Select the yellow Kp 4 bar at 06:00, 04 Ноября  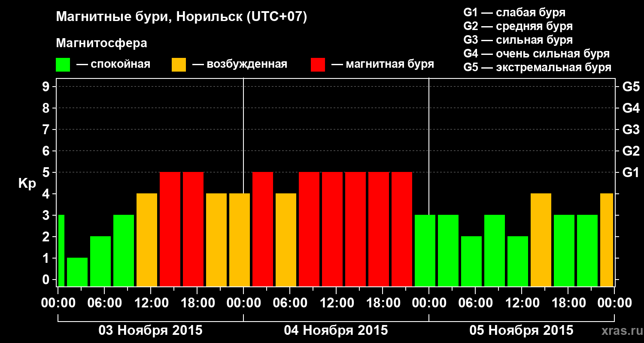[286, 240]
